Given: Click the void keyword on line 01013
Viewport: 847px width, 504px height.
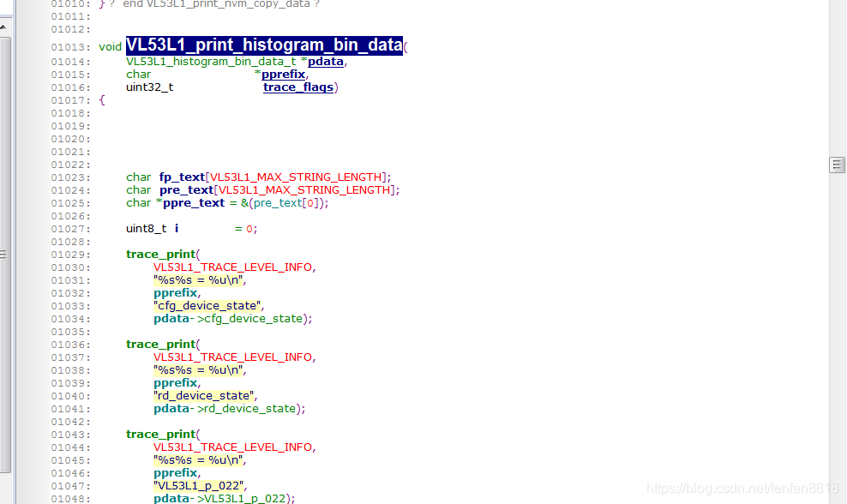Looking at the screenshot, I should coord(111,47).
